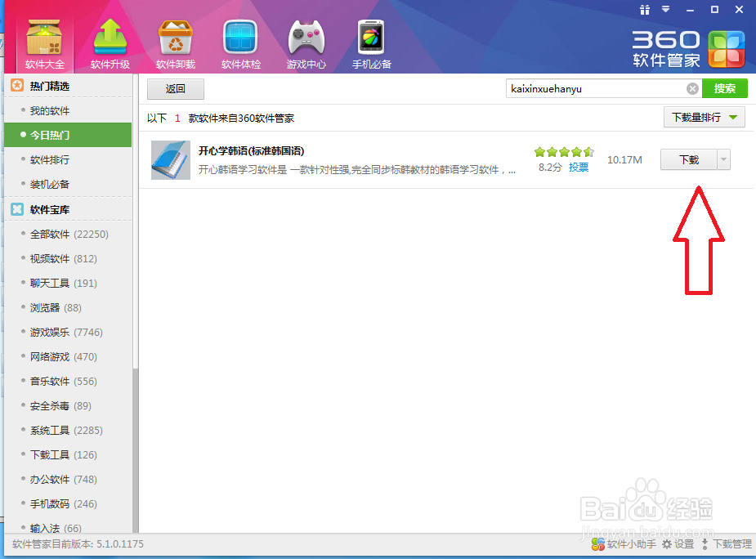This screenshot has height=559, width=756.
Task: Click the 返回 back button
Action: tap(176, 89)
